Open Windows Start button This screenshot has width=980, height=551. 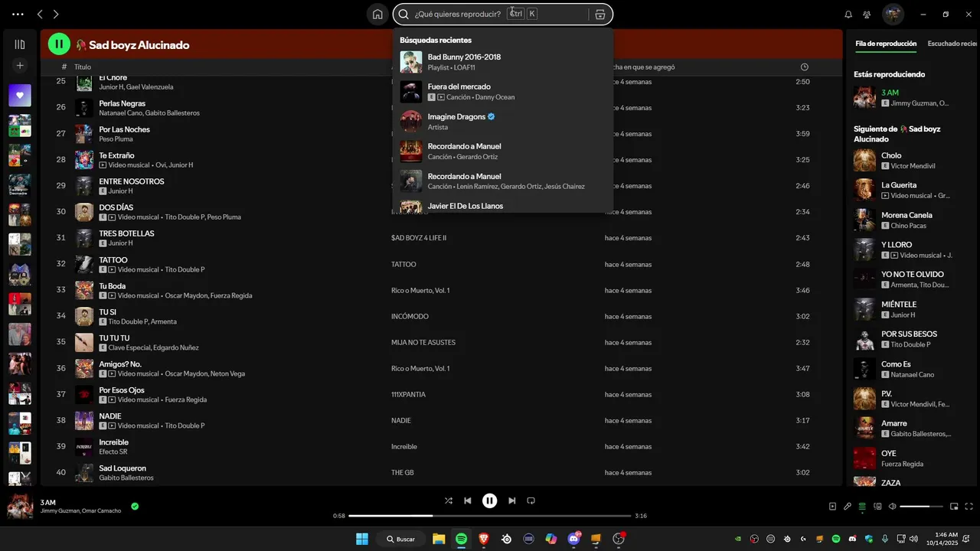[361, 539]
